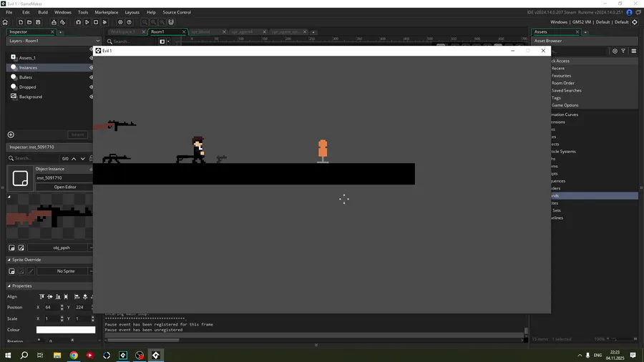Create a new project from the toolbar
The width and height of the screenshot is (644, 362).
tap(21, 22)
